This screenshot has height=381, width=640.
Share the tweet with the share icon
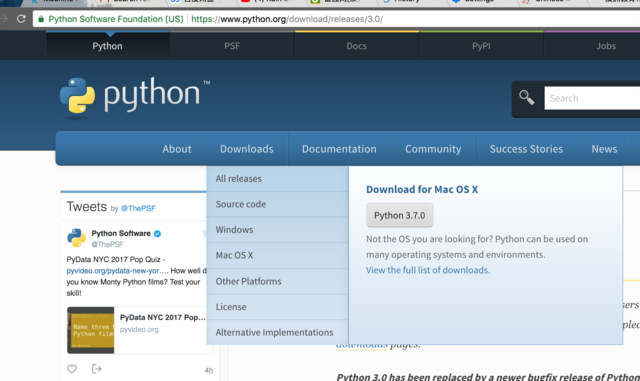[96, 369]
